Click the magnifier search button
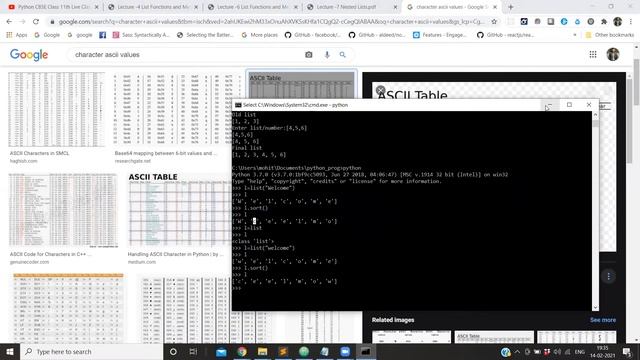Image resolution: width=640 pixels, height=360 pixels. click(x=342, y=54)
